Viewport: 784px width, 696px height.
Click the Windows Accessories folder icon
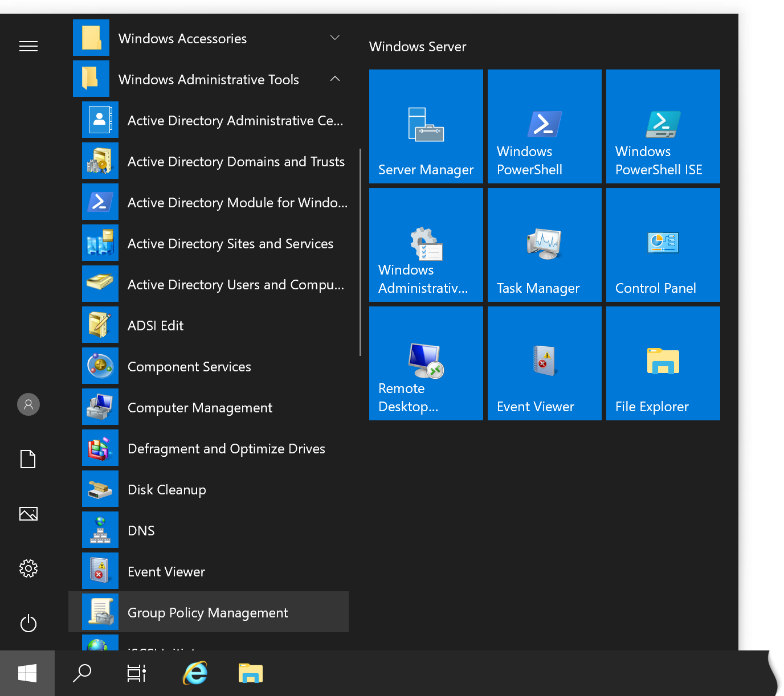(x=91, y=38)
